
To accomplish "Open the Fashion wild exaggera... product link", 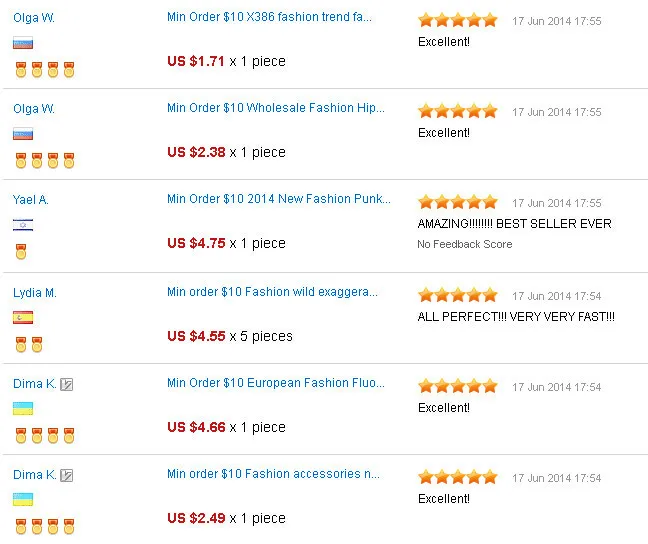I will 272,292.
